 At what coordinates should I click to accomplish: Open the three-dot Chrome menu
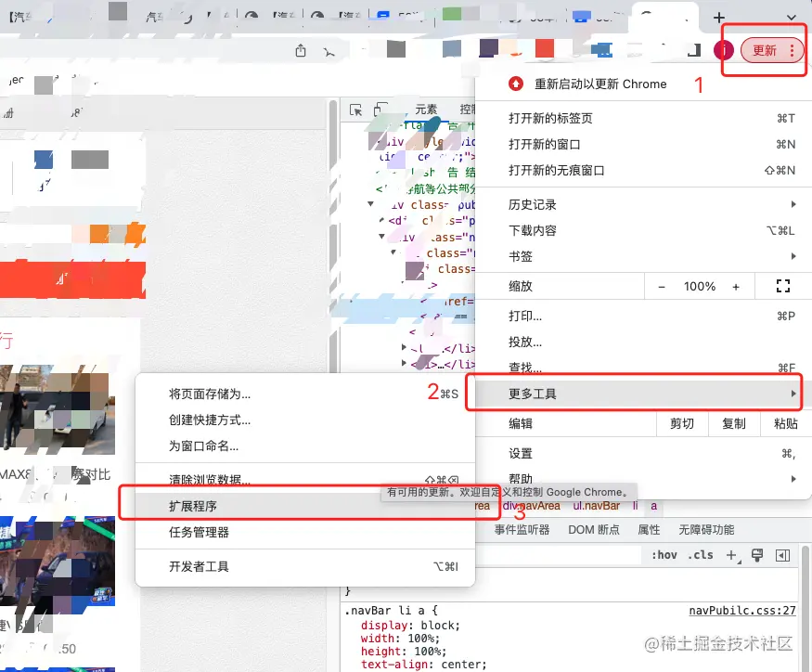[792, 50]
